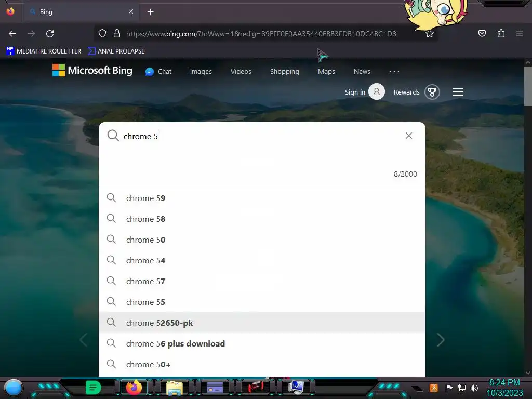Choose suggestion 'chrome 56 plus download'
Viewport: 532px width, 399px height.
click(262, 343)
